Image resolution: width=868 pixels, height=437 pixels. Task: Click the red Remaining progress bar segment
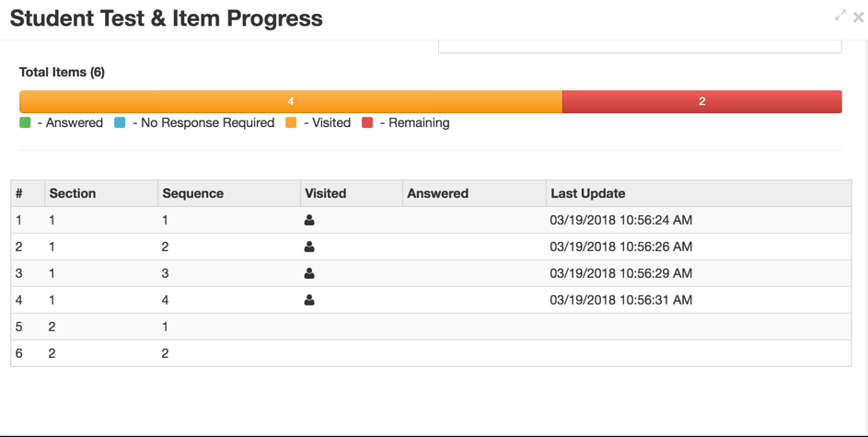pos(701,101)
